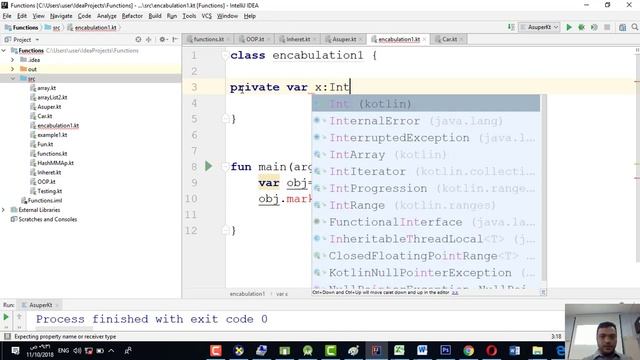This screenshot has width=640, height=360.
Task: Close the encabulation1.kt editor tab
Action: point(424,40)
